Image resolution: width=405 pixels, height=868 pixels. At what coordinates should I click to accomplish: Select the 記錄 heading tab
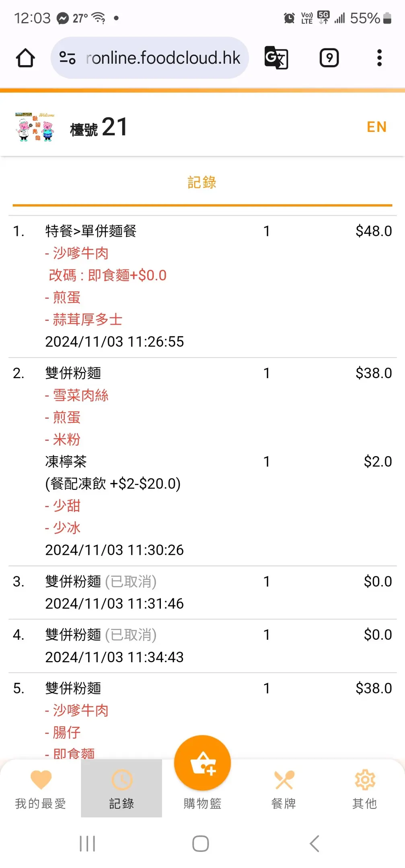pyautogui.click(x=202, y=182)
